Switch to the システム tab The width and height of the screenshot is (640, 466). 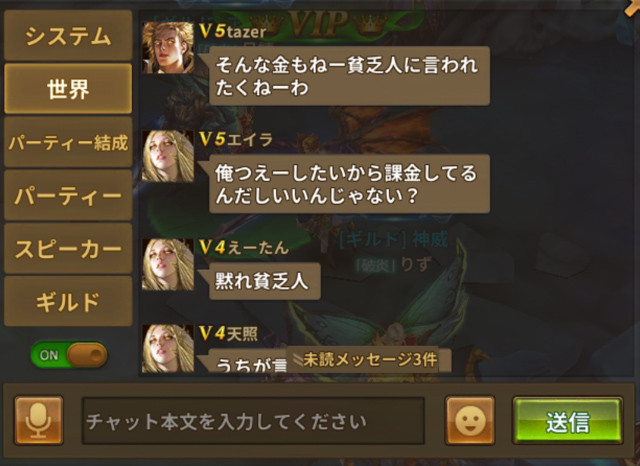pyautogui.click(x=68, y=36)
